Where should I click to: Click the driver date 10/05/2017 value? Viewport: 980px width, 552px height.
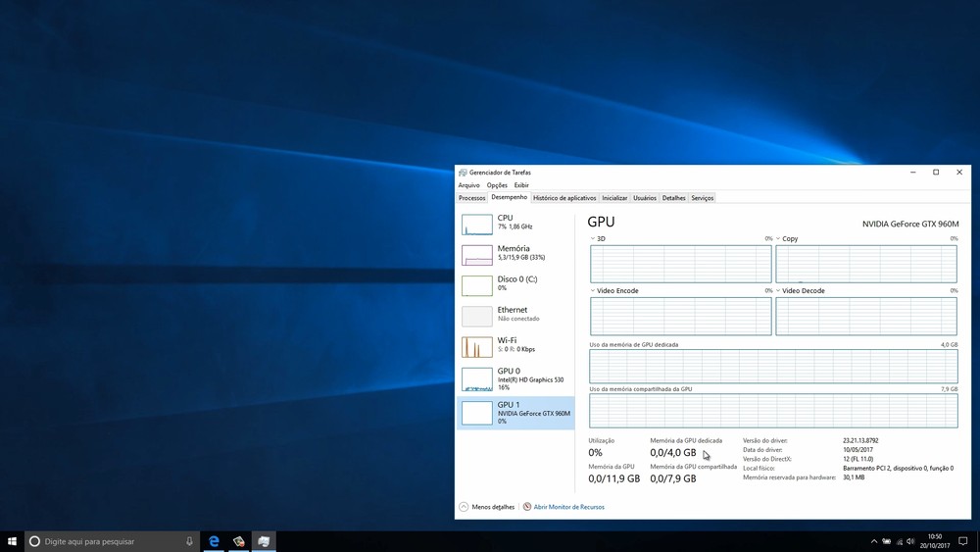click(x=857, y=449)
